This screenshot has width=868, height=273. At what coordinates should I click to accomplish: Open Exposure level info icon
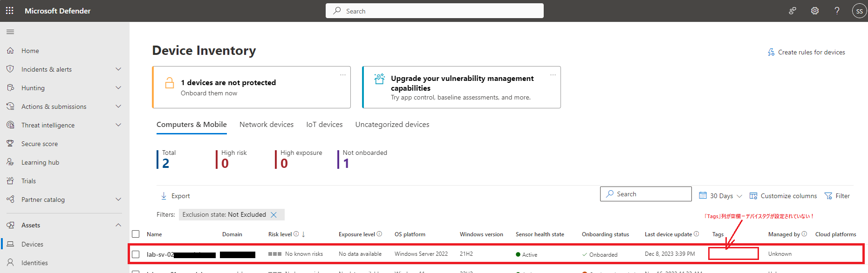(379, 234)
